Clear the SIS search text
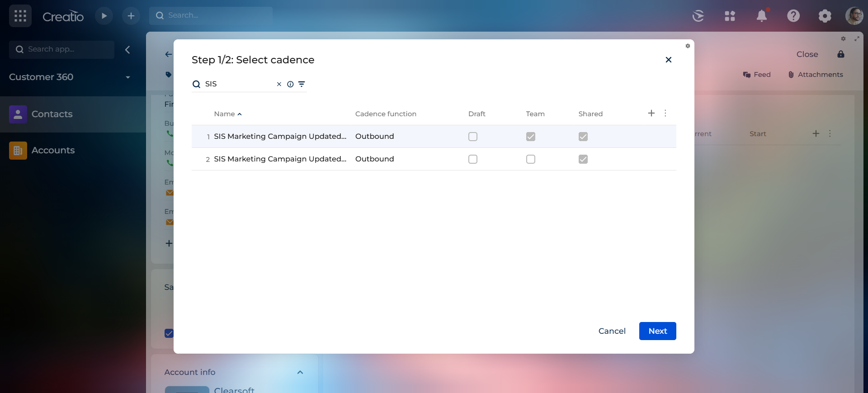 click(x=279, y=84)
